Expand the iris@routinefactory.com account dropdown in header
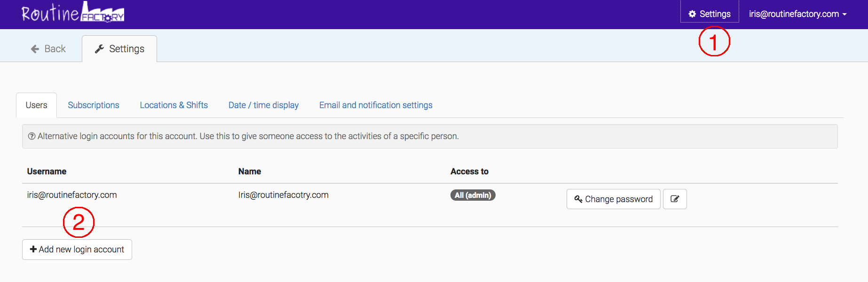 tap(797, 14)
